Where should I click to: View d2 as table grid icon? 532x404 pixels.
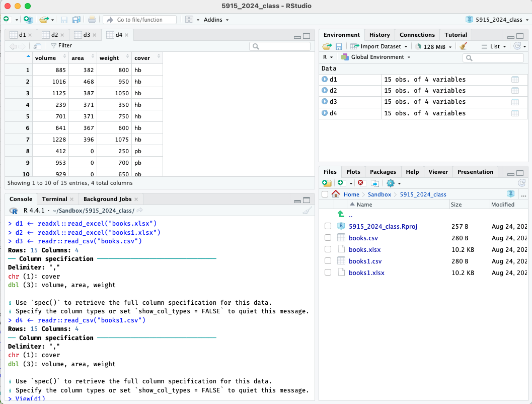(x=515, y=91)
